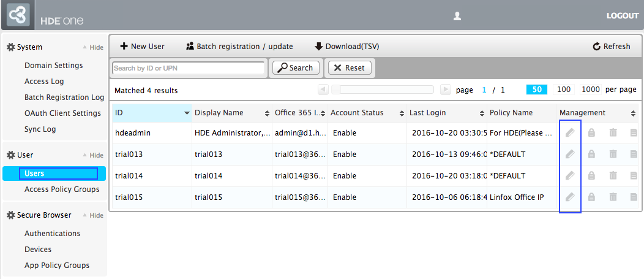Delete trial014 using the trash icon

coord(613,176)
